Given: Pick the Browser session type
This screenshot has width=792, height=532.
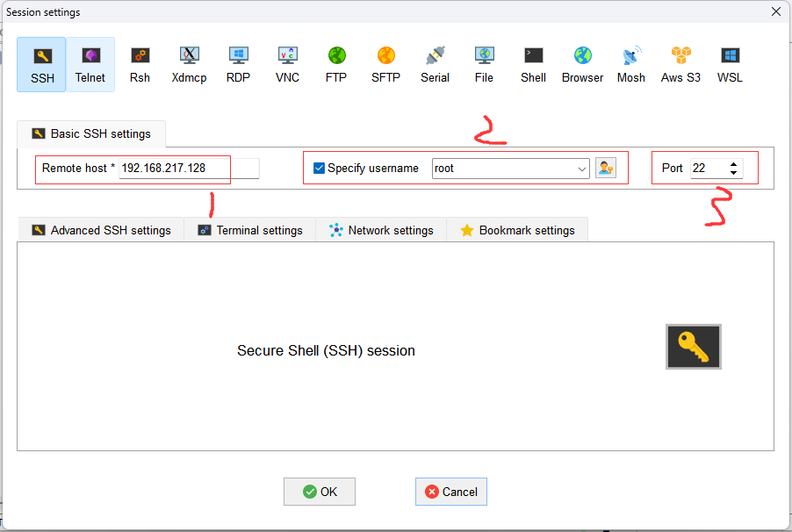Looking at the screenshot, I should [x=582, y=65].
